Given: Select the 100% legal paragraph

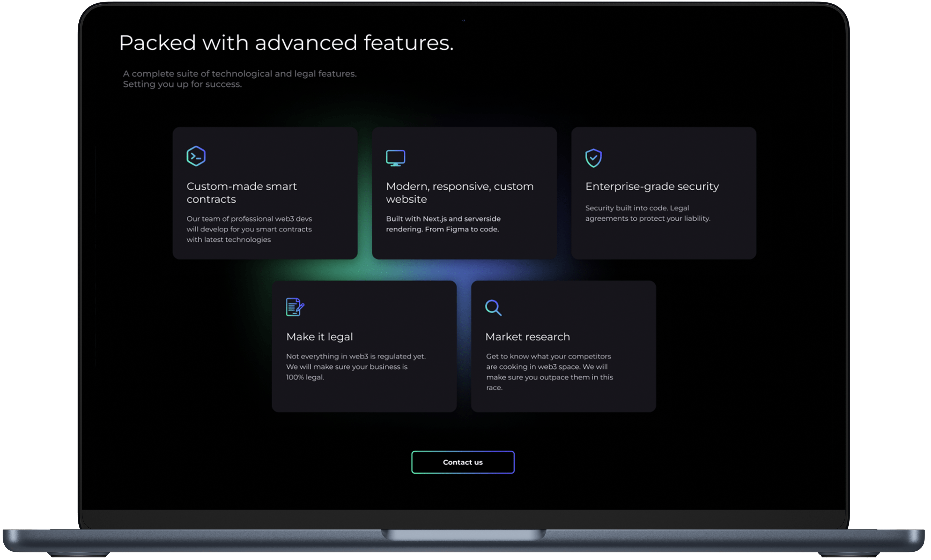Looking at the screenshot, I should pos(356,367).
